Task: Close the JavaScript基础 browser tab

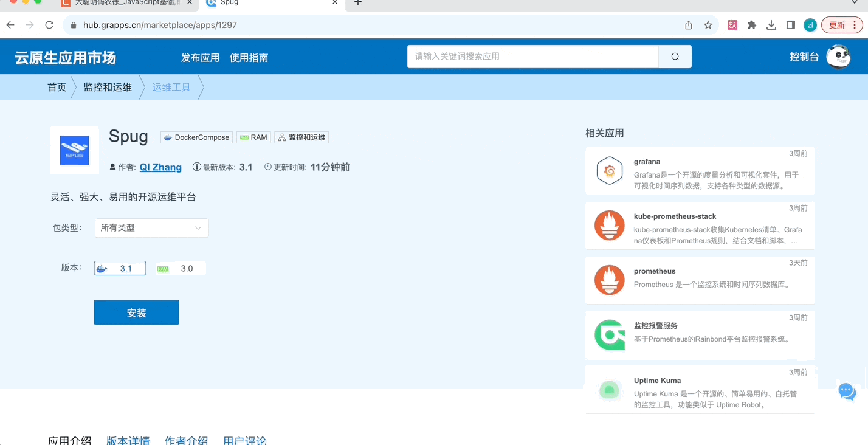Action: click(x=190, y=3)
